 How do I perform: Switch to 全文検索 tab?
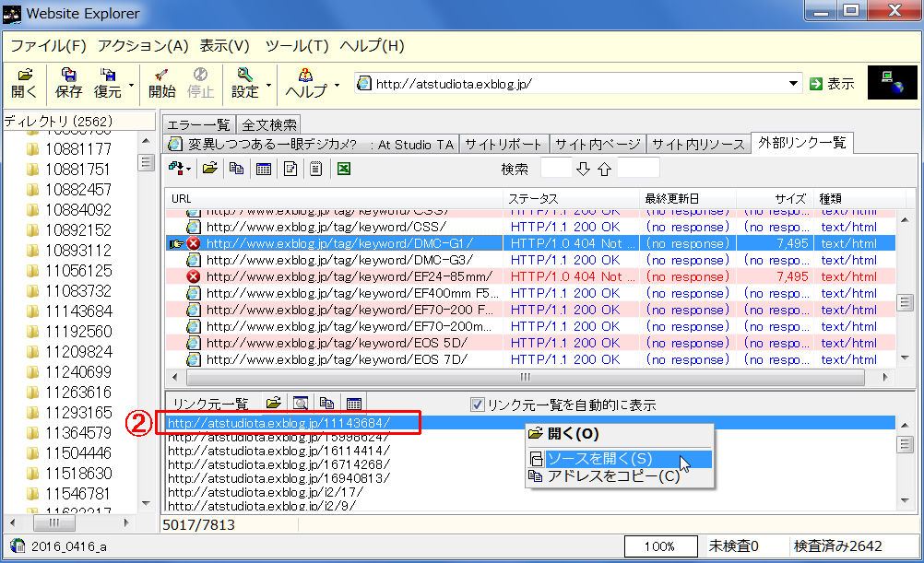[x=268, y=124]
